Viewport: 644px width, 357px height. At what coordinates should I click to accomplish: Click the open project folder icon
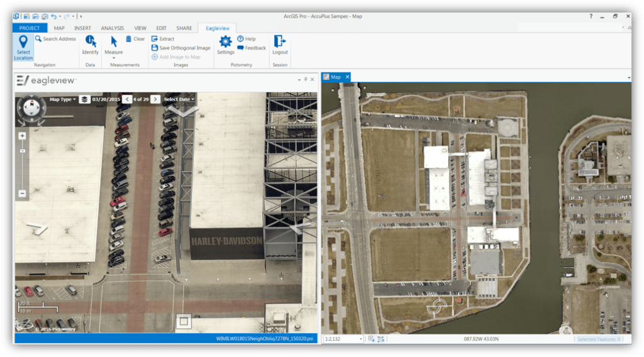pos(35,16)
